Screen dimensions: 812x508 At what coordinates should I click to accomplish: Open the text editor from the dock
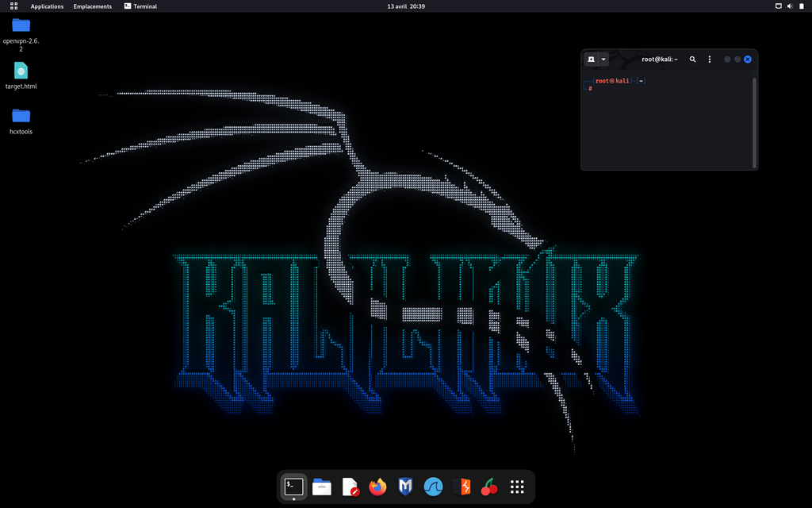click(350, 487)
